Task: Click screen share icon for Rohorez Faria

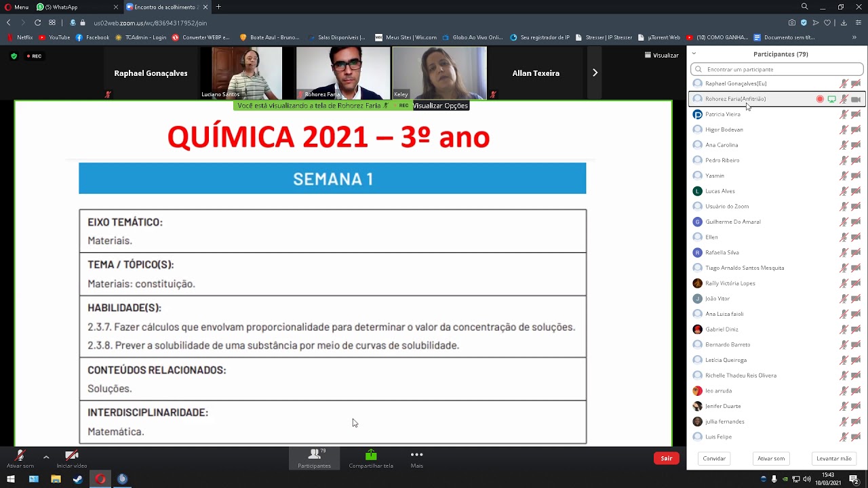Action: pyautogui.click(x=832, y=99)
